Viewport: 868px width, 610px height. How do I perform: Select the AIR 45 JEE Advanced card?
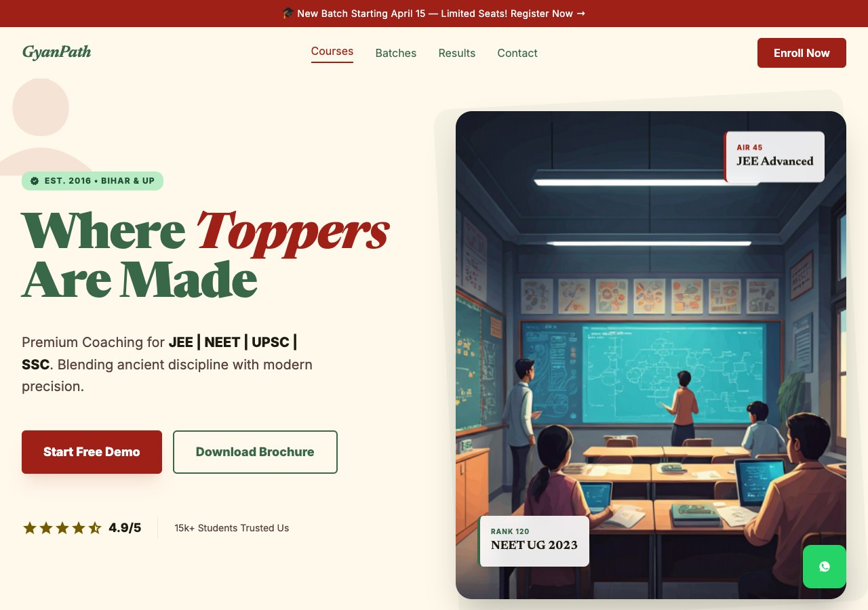774,157
